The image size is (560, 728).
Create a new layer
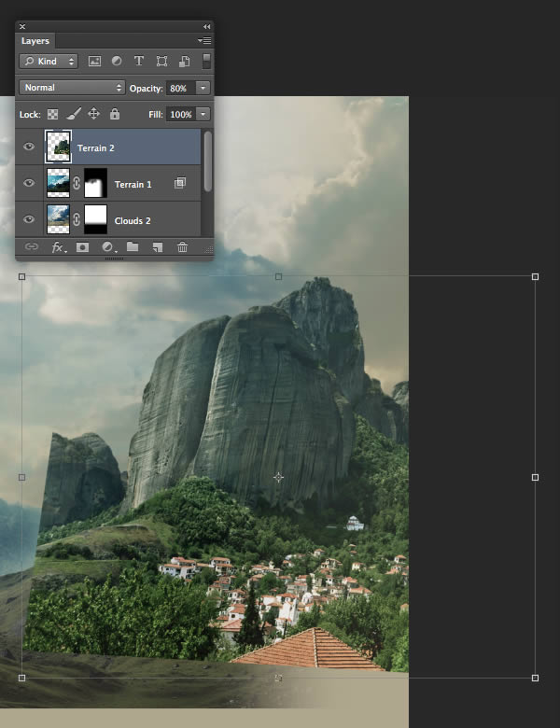coord(158,247)
